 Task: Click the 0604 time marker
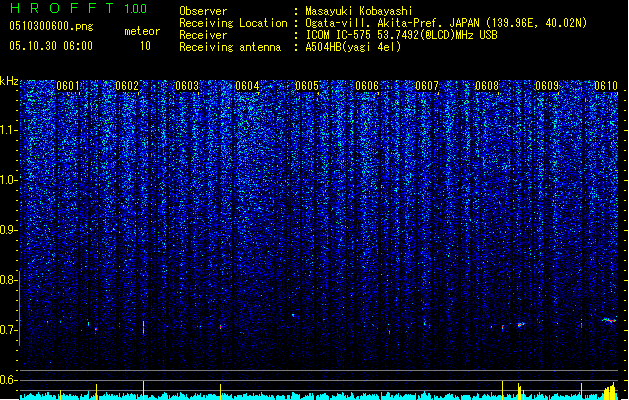click(247, 86)
